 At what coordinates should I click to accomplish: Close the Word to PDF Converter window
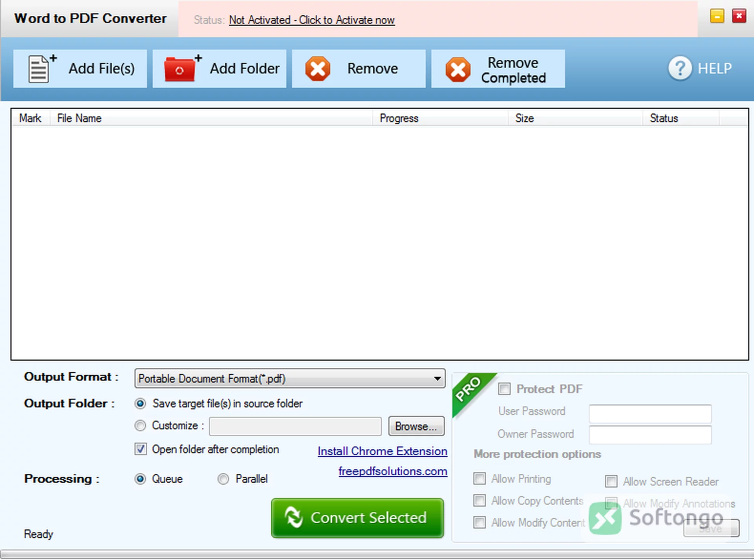[739, 16]
